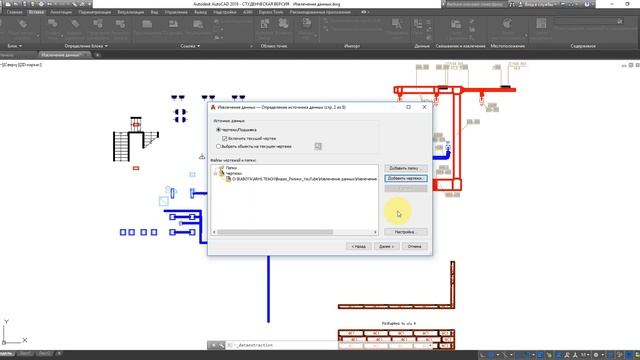Maximize the data extraction dialog
The height and width of the screenshot is (360, 640).
click(408, 107)
